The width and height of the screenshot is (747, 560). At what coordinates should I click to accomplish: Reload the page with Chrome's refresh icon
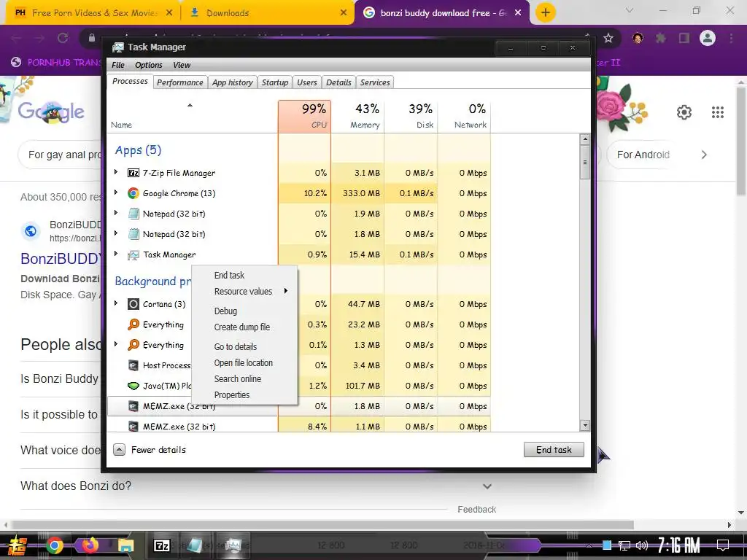(63, 38)
